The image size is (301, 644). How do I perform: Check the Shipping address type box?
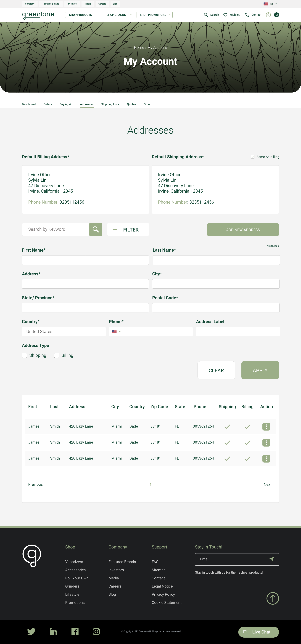(24, 356)
